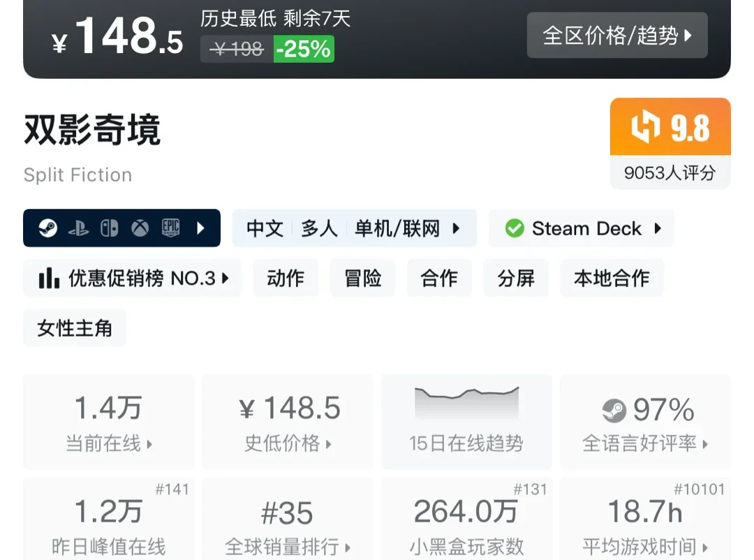The height and width of the screenshot is (560, 754).
Task: Expand the 史低价格 arrow
Action: 328,444
